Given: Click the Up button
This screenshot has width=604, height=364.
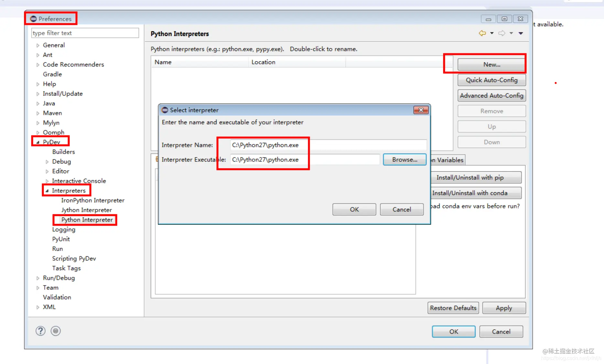Looking at the screenshot, I should [x=491, y=126].
